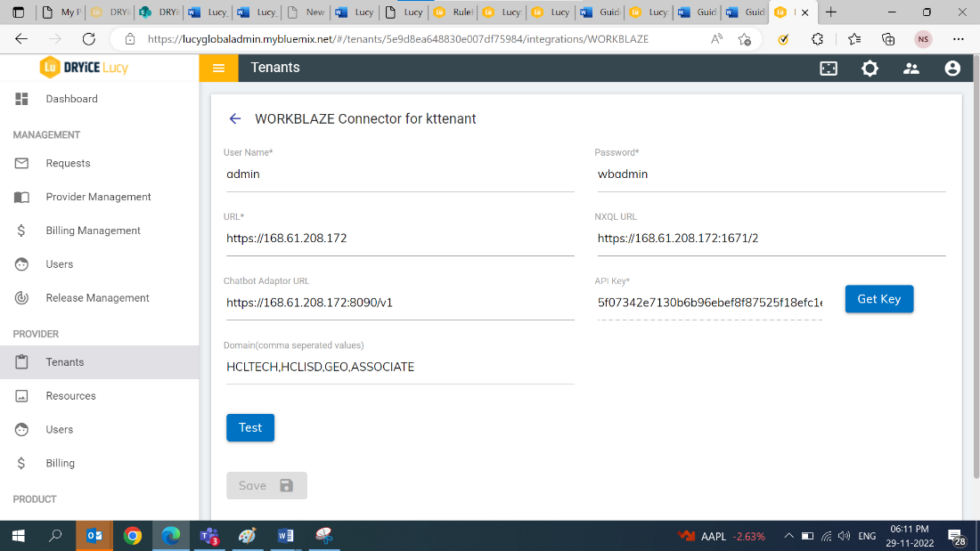This screenshot has height=551, width=980.
Task: Open Read aloud icon in address bar
Action: (x=716, y=39)
